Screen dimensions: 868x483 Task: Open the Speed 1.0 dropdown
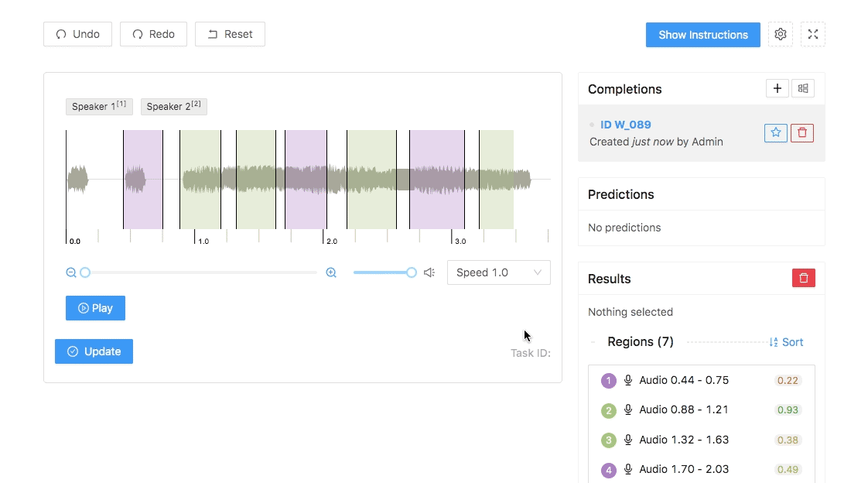coord(498,272)
